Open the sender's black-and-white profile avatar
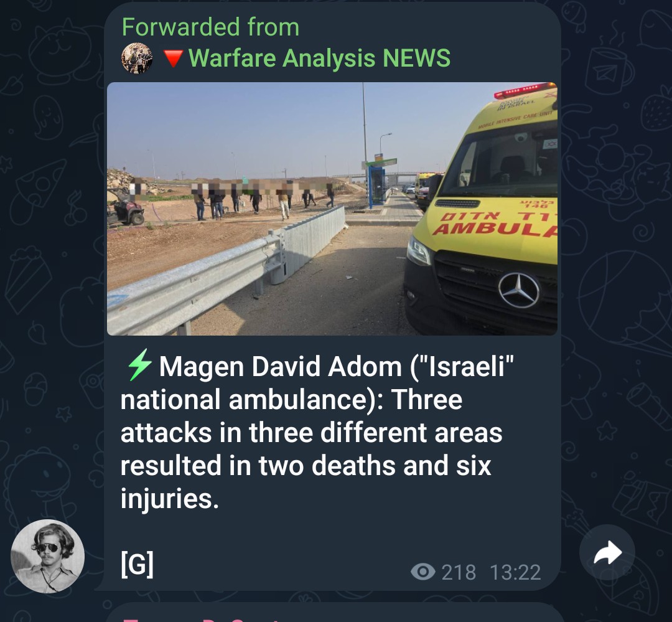Screen dimensions: 672x622 click(x=47, y=557)
